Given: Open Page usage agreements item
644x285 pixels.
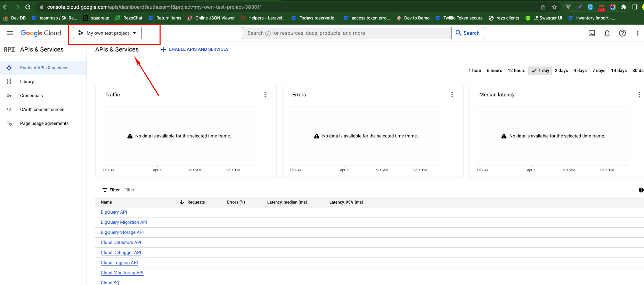Looking at the screenshot, I should [x=43, y=124].
